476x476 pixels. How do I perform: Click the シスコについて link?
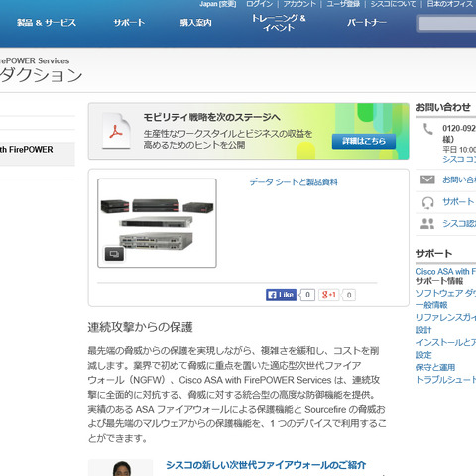pos(393,4)
